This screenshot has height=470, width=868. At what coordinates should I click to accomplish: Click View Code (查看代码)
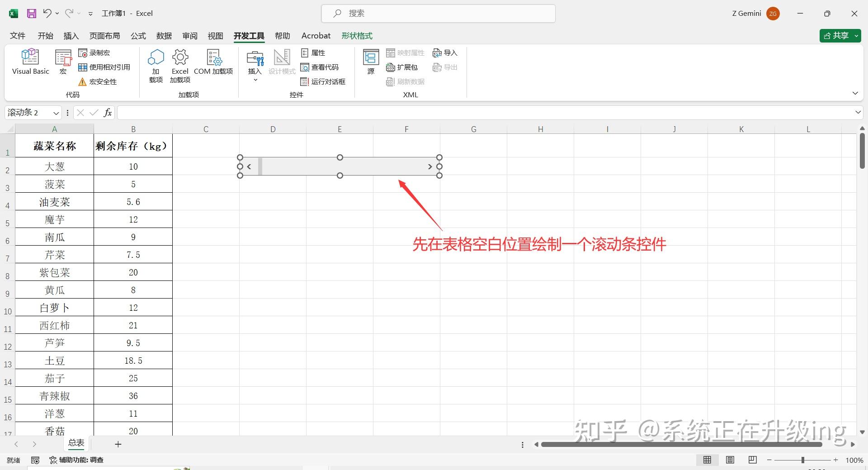[320, 67]
